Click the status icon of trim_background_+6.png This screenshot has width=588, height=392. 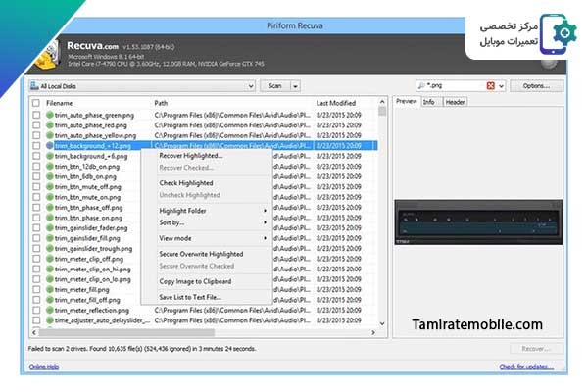(50, 156)
